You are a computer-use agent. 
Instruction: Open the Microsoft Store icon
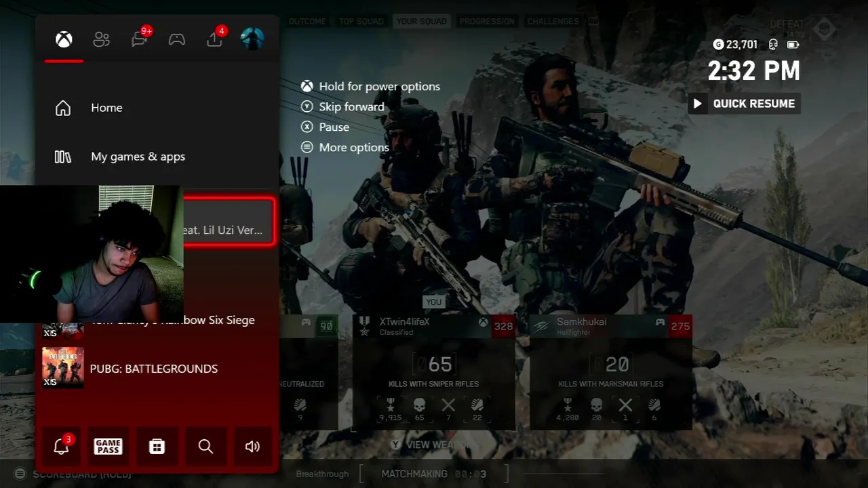157,446
